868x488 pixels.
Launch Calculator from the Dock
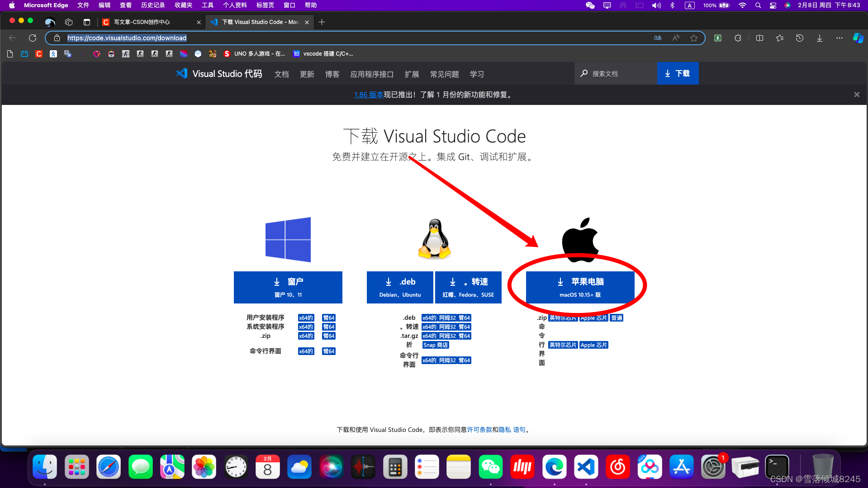pos(395,467)
